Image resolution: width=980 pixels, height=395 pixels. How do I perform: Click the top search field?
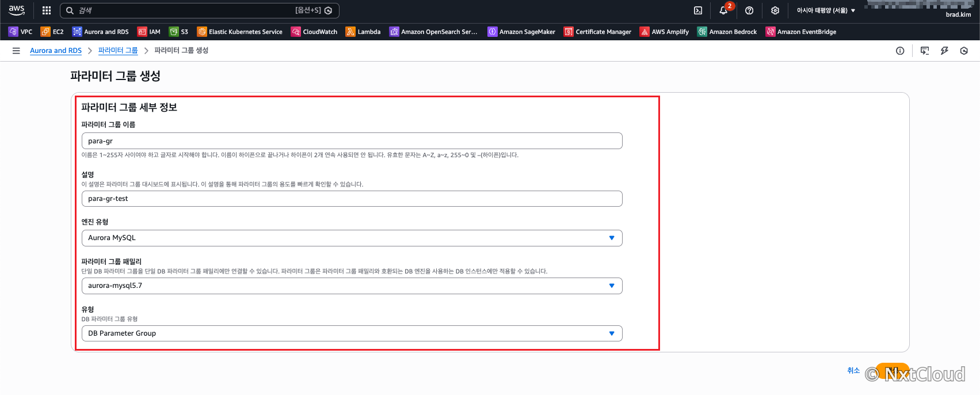(200, 10)
